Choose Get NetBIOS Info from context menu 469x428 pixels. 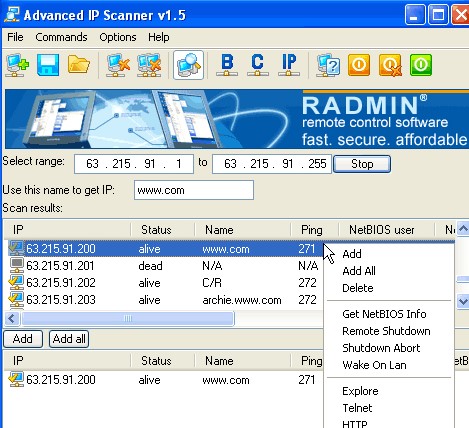click(x=384, y=314)
